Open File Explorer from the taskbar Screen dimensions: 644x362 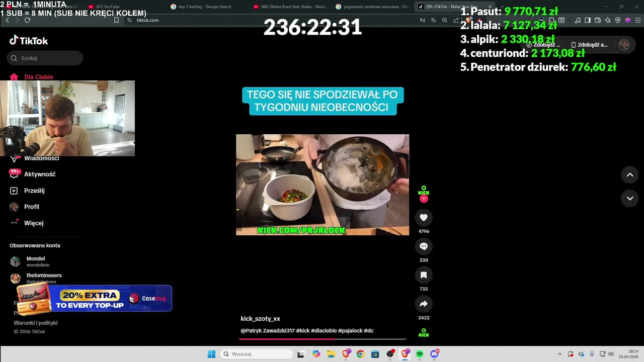point(331,354)
